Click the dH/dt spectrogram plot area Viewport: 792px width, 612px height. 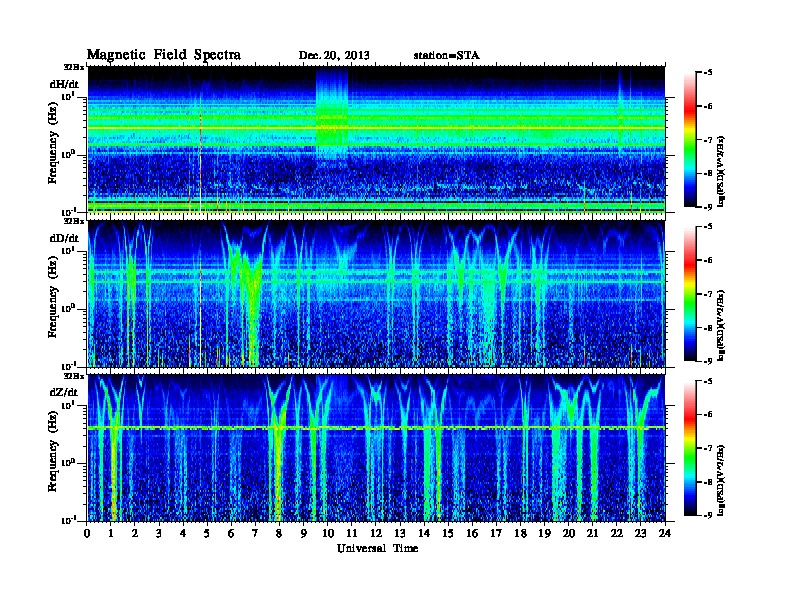pos(376,139)
